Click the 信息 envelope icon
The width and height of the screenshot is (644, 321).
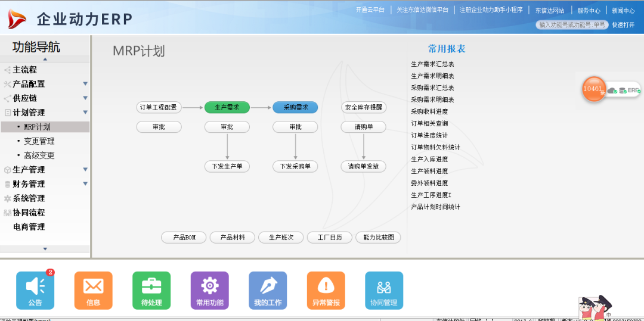coord(93,290)
